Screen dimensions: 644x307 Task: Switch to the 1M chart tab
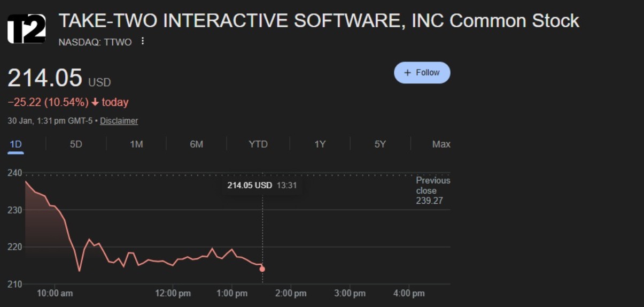[136, 144]
